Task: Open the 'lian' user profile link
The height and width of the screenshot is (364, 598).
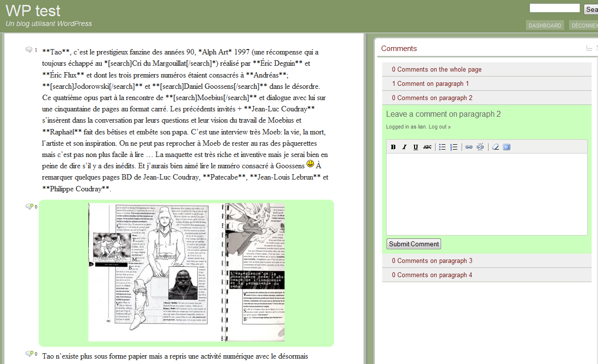Action: 422,127
